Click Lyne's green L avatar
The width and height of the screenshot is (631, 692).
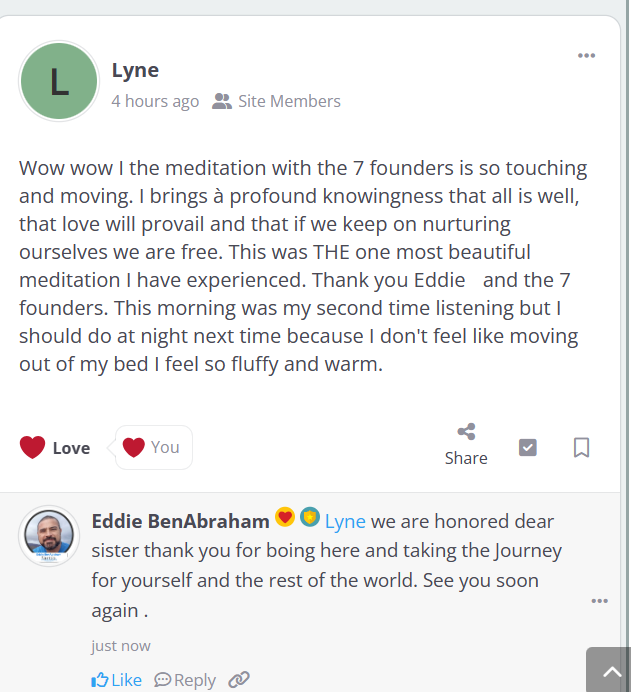(59, 81)
